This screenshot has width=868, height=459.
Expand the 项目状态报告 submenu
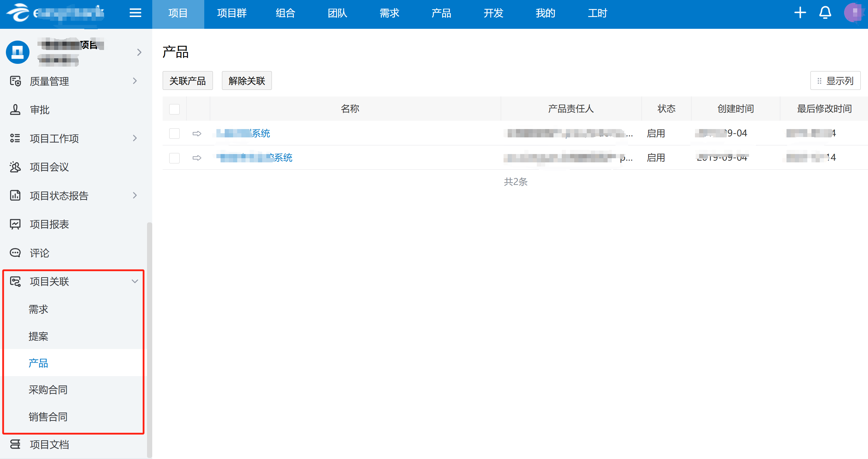135,196
